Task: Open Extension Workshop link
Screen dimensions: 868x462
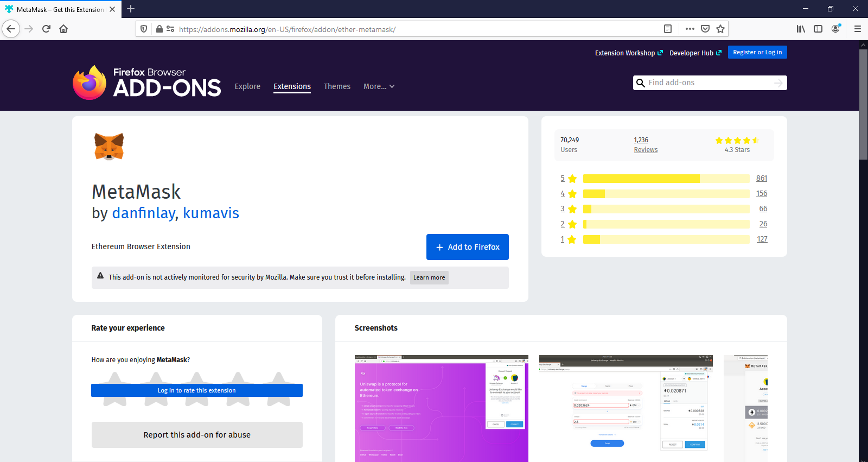Action: (629, 53)
